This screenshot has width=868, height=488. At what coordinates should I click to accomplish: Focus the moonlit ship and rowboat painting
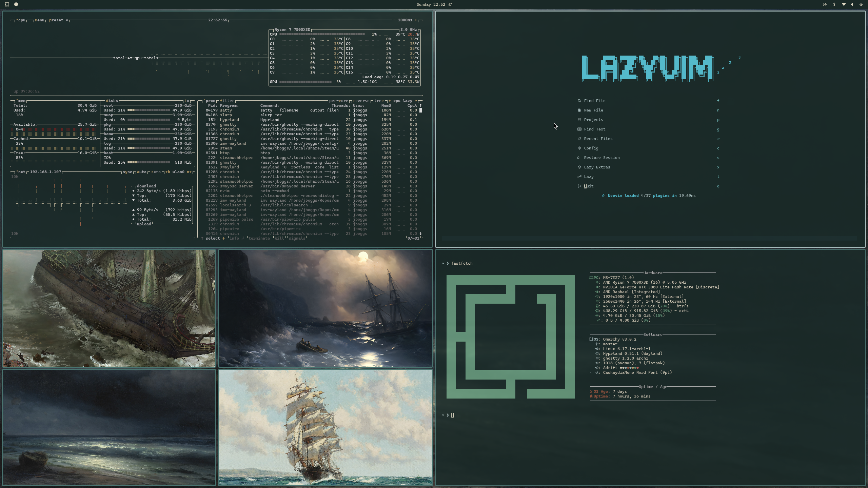(x=325, y=308)
